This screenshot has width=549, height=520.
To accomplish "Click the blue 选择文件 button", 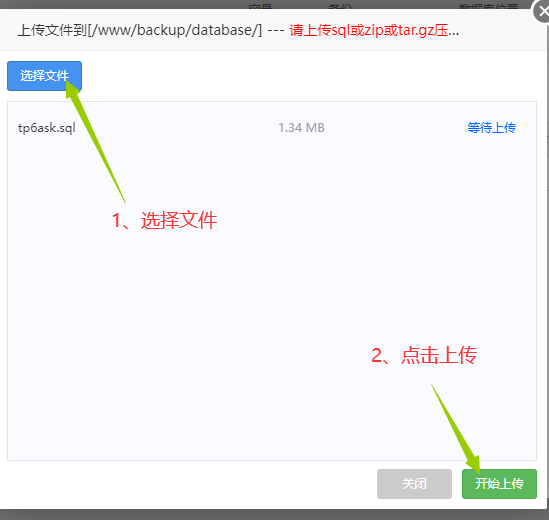I will click(x=44, y=76).
